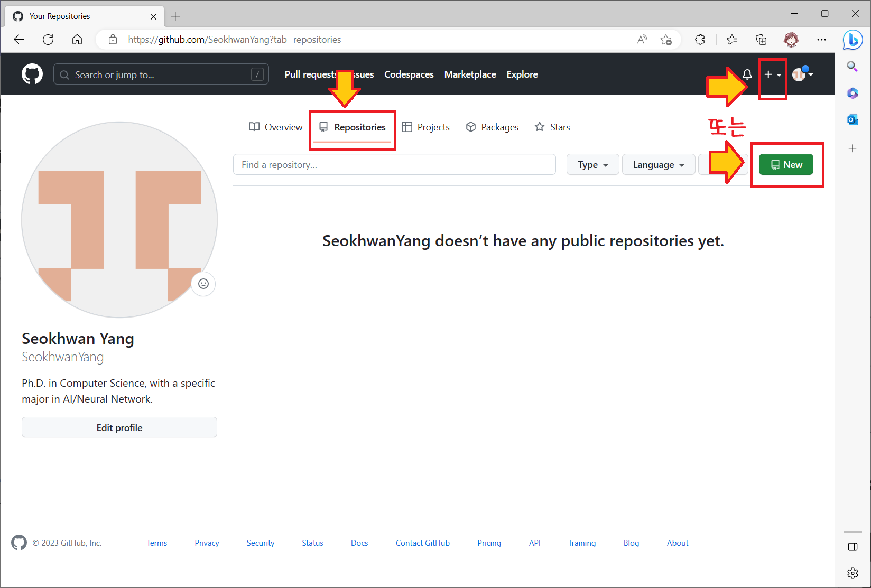Image resolution: width=871 pixels, height=588 pixels.
Task: Click the browser Home icon
Action: coord(77,40)
